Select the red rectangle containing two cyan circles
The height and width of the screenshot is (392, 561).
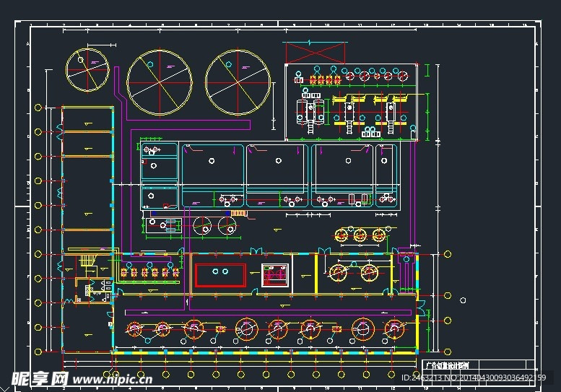[220, 274]
